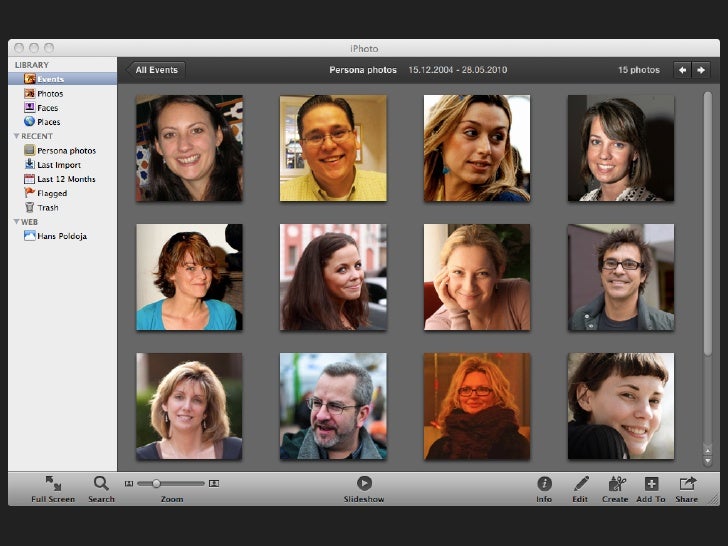This screenshot has width=728, height=546.
Task: Select photo of woman before pink building
Action: (x=333, y=277)
